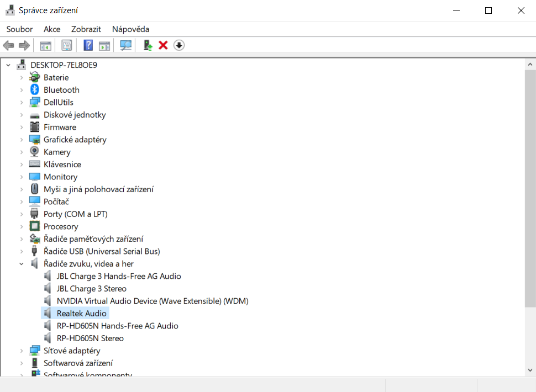The height and width of the screenshot is (392, 536).
Task: Collapse the DESKTOP-7EL8OE9 root node
Action: tap(8, 65)
